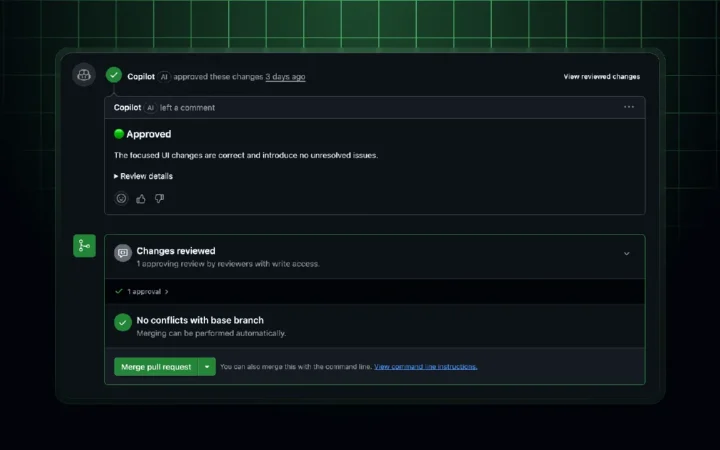Open merge method dropdown arrow
This screenshot has width=720, height=450.
pos(207,367)
